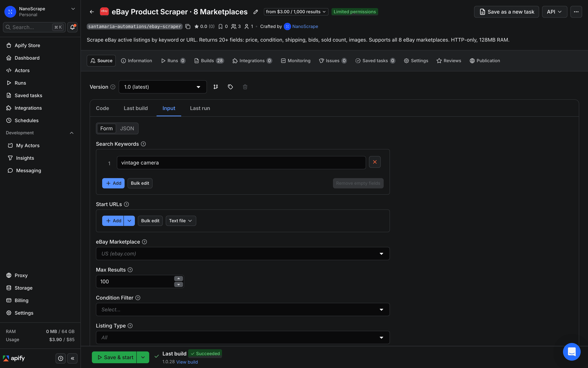Switch input view to JSON
This screenshot has height=368, width=588.
point(127,128)
